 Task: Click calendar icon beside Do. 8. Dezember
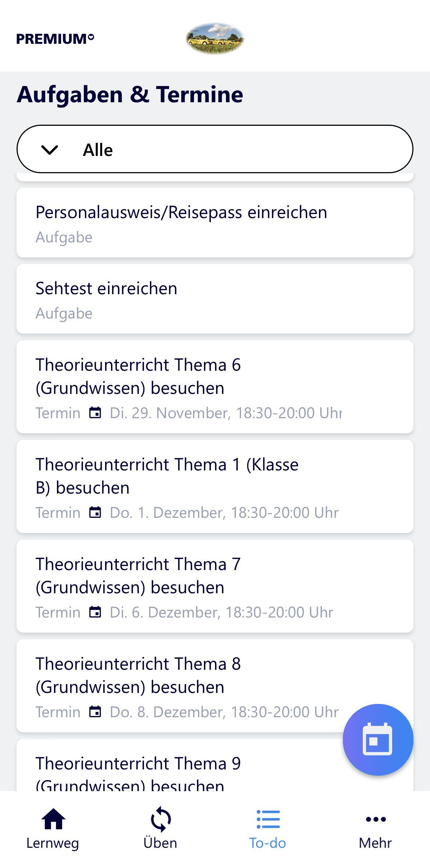point(95,712)
